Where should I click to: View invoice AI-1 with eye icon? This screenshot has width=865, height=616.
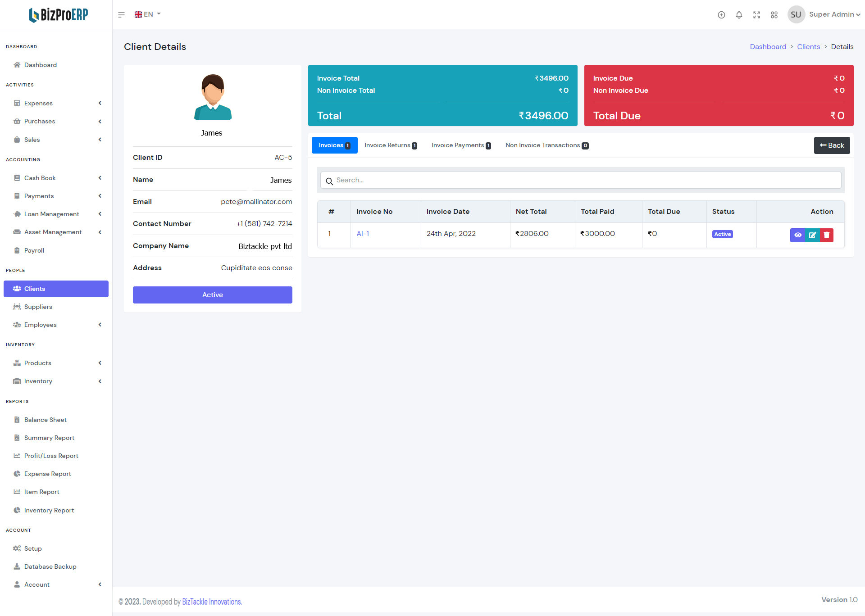797,235
